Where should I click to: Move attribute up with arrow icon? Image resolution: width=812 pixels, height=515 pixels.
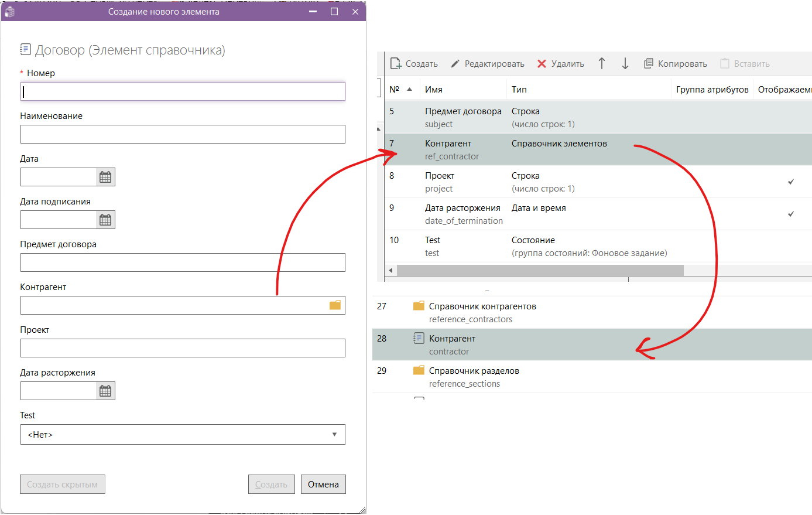[602, 63]
